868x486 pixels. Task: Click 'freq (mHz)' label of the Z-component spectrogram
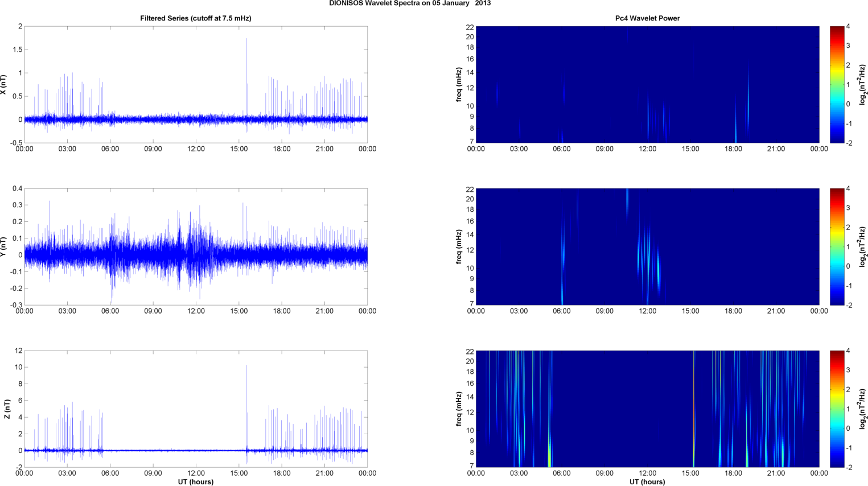(459, 409)
